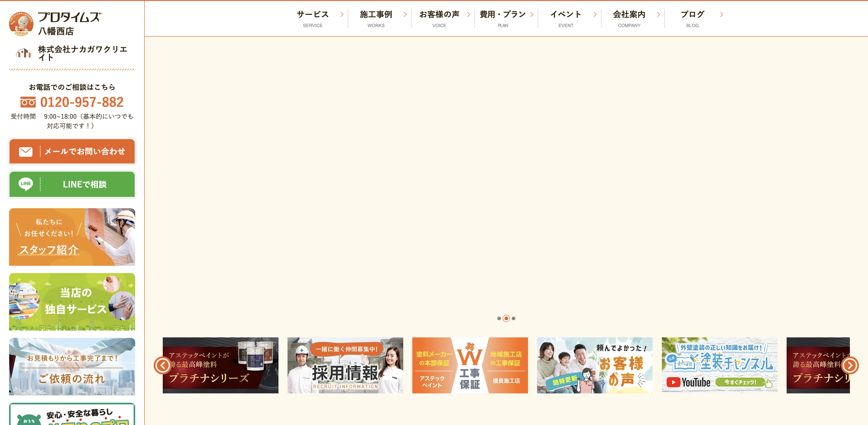Open the ブログ BLOG menu item
Image resolution: width=868 pixels, height=425 pixels.
pos(692,19)
